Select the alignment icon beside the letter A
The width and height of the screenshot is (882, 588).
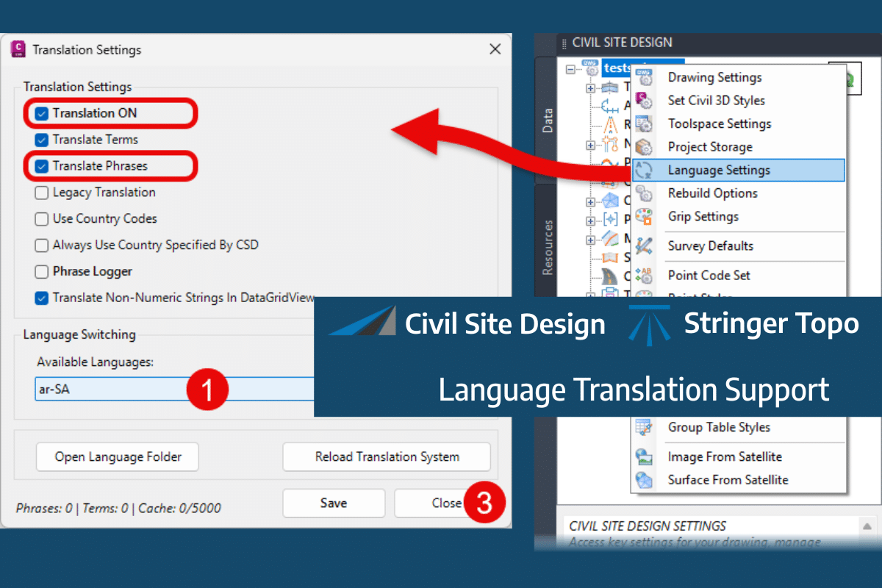coord(611,106)
